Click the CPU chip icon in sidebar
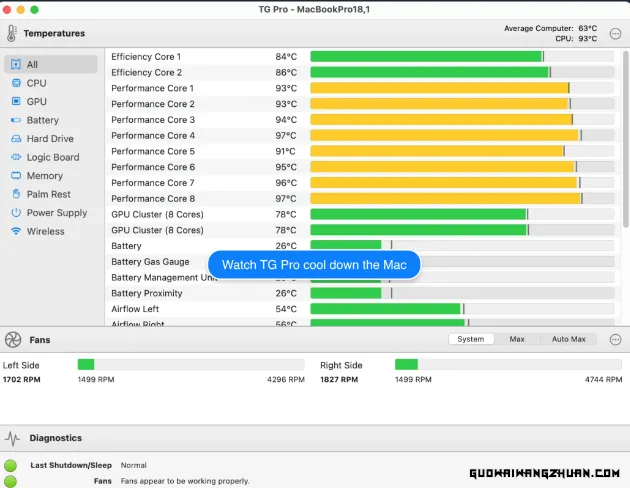 [x=16, y=83]
